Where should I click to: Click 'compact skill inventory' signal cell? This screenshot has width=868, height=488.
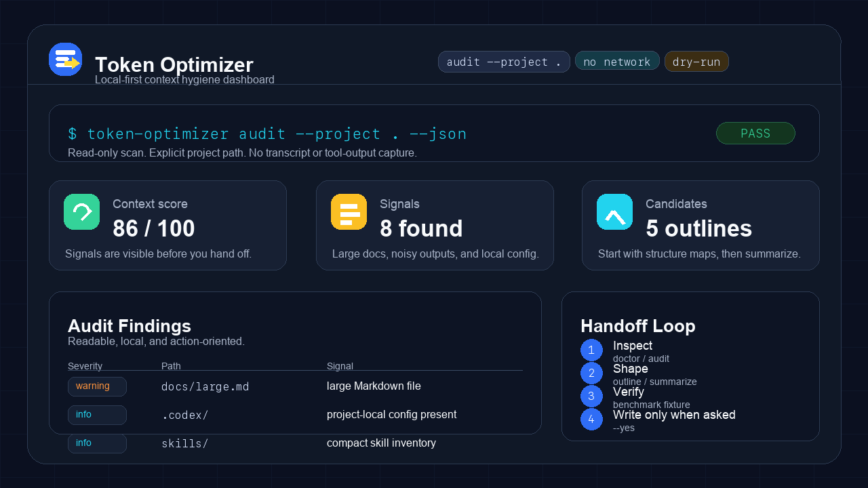[x=381, y=443]
